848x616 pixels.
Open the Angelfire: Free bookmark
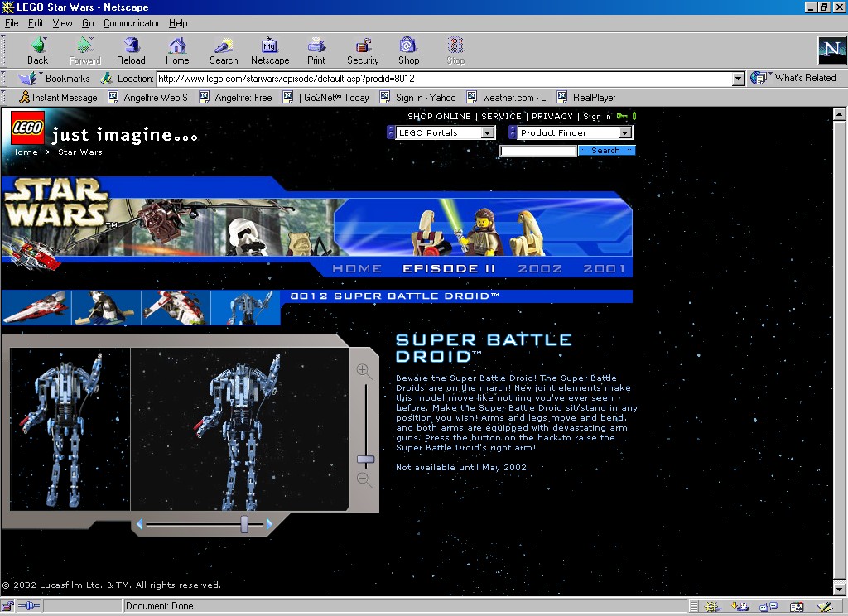236,98
